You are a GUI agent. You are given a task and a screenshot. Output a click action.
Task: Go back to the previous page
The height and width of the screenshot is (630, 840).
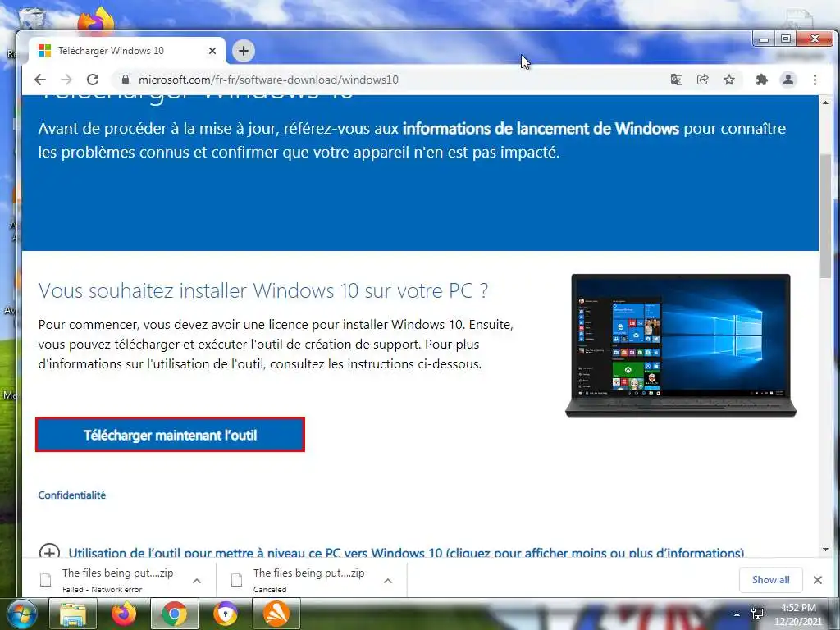click(x=40, y=80)
